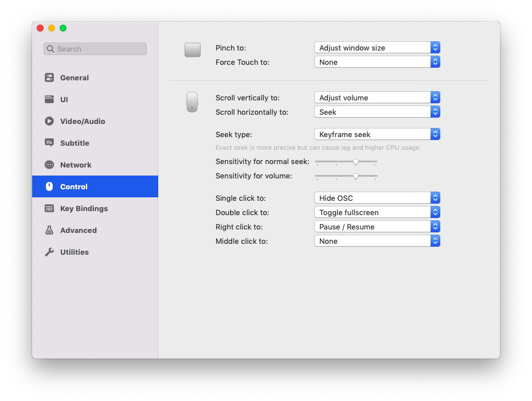532x401 pixels.
Task: Open Double click to dropdown
Action: [x=377, y=212]
